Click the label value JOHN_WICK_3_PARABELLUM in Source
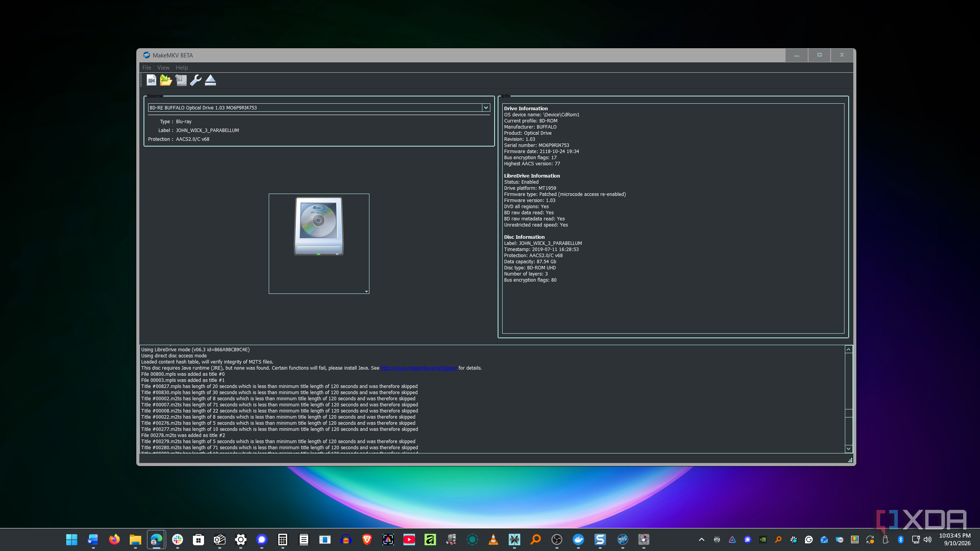This screenshot has height=551, width=980. (x=207, y=130)
